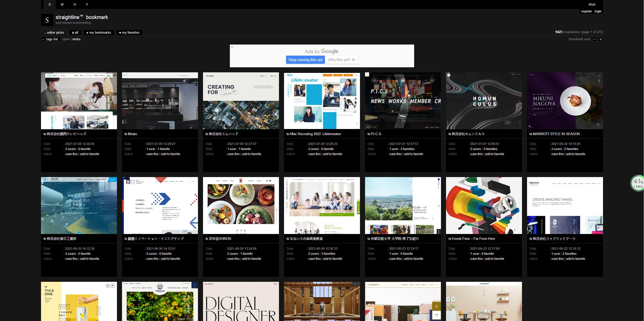Open the HOMUNCULUS site thumbnail
The image size is (644, 321).
tap(484, 101)
